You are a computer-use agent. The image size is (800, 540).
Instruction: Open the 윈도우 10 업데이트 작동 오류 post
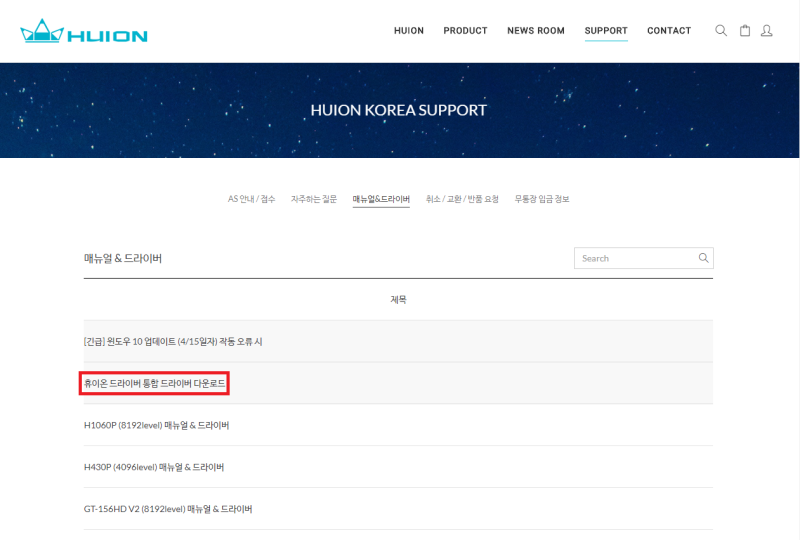(x=173, y=341)
